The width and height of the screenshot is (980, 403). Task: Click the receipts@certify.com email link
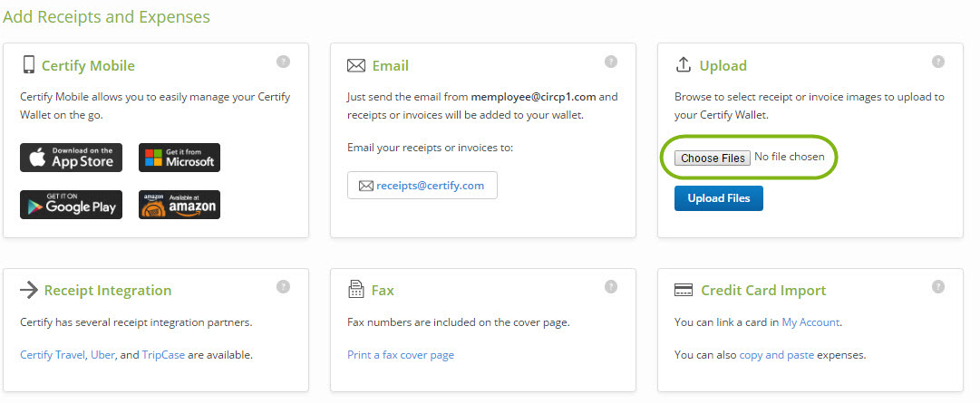coord(430,186)
